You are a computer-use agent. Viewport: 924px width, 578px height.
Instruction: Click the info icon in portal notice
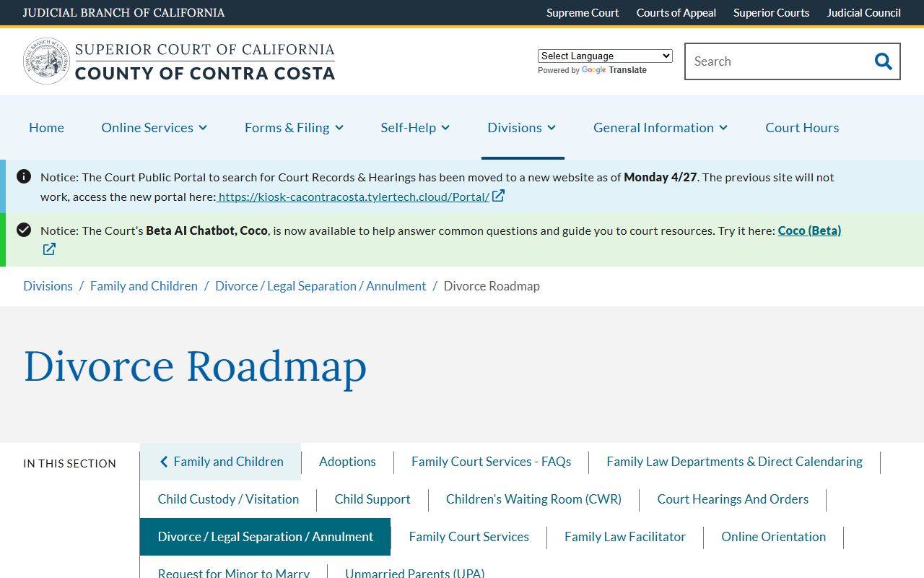24,176
